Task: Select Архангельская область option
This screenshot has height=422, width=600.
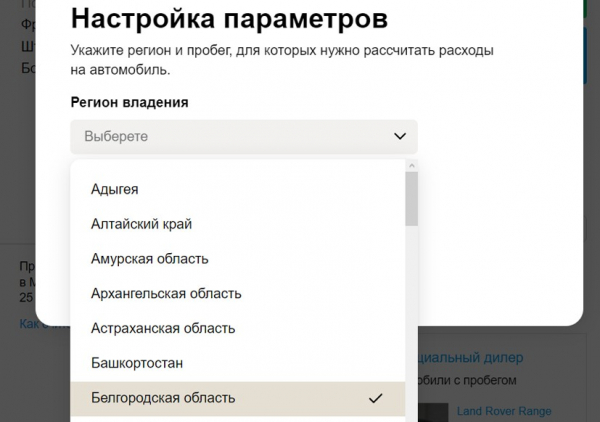Action: point(166,294)
